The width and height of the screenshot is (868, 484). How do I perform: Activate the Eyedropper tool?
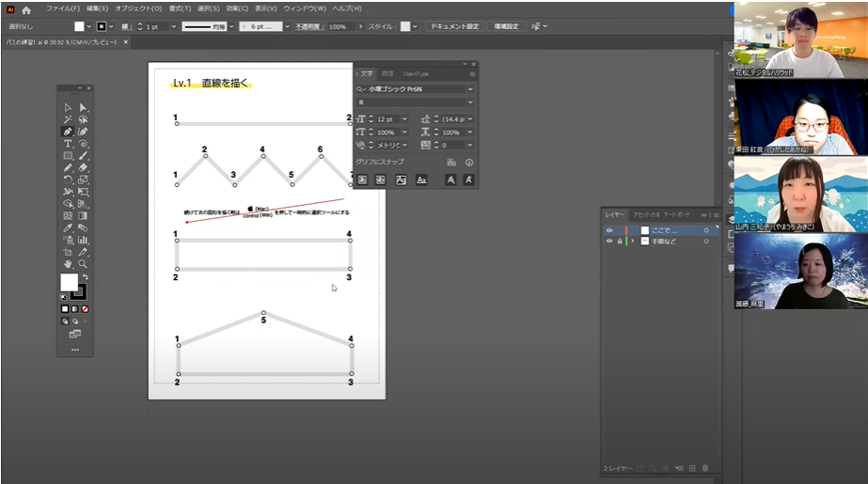68,227
